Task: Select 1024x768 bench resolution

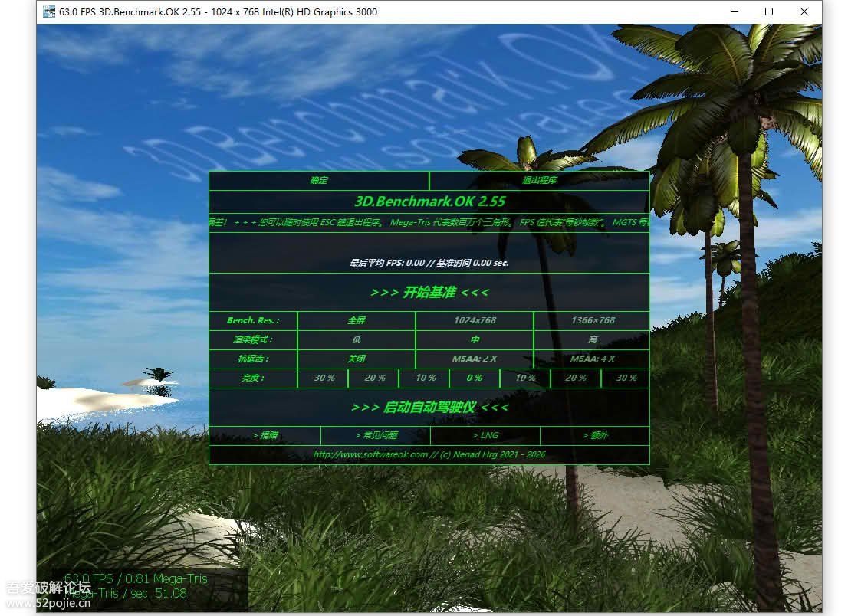Action: [475, 320]
